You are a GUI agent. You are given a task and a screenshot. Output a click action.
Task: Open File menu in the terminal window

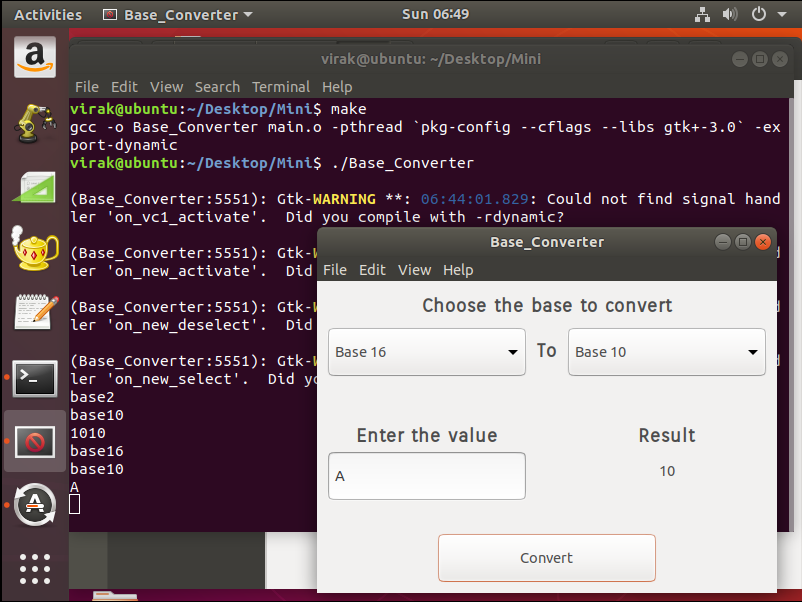[87, 87]
